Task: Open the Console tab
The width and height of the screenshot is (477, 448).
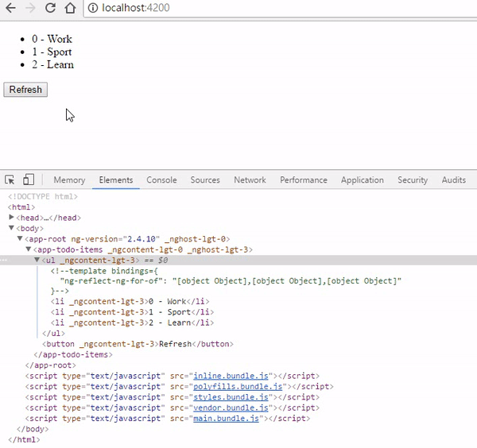Action: (161, 180)
